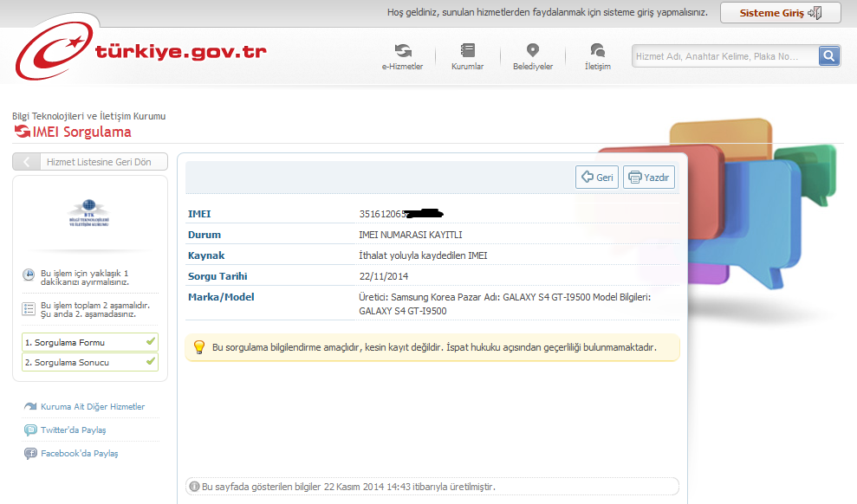
Task: Open the Kurumlar section
Action: 467,57
